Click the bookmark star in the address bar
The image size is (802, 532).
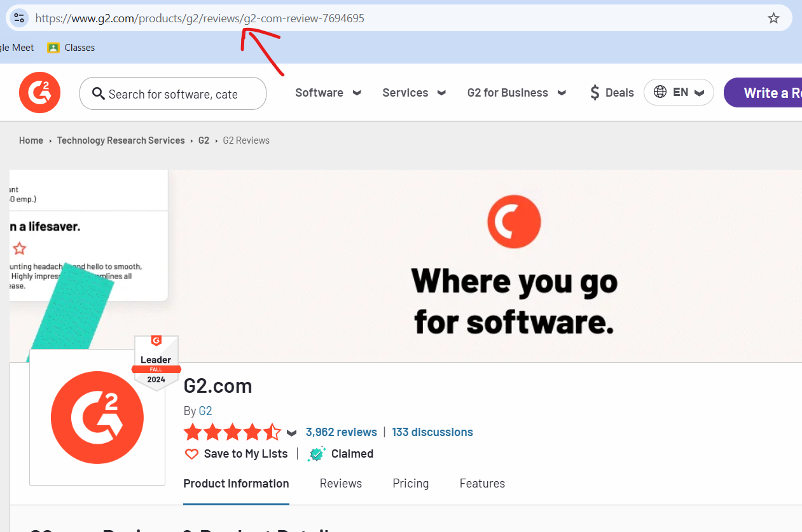(773, 18)
